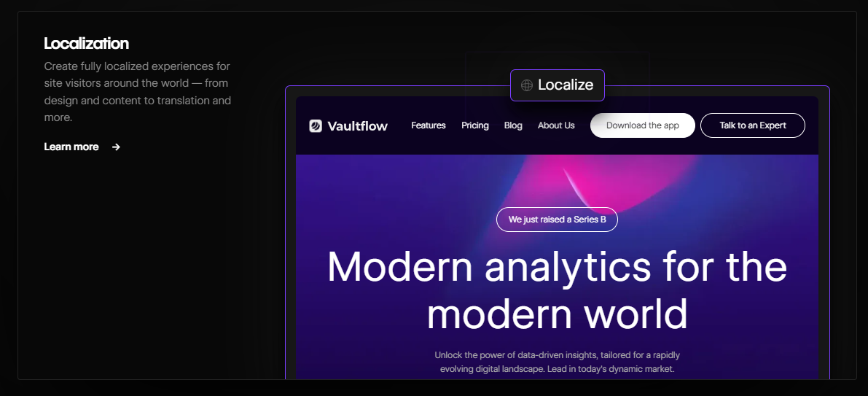Click the Download the app button

click(x=643, y=125)
